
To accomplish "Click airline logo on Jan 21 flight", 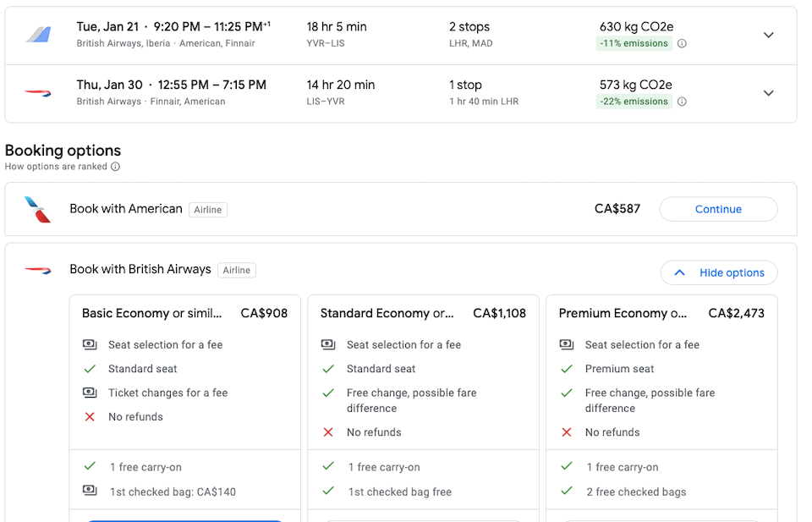I will coord(39,35).
